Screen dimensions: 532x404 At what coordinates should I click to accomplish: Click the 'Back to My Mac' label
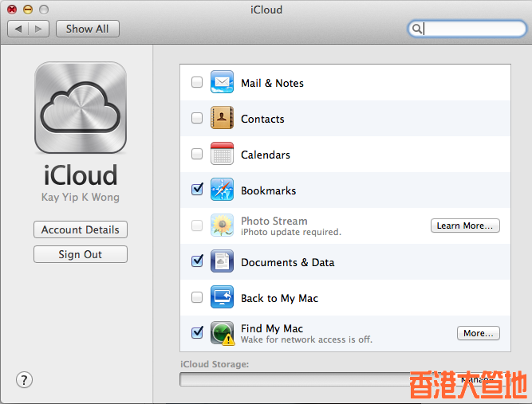click(280, 298)
